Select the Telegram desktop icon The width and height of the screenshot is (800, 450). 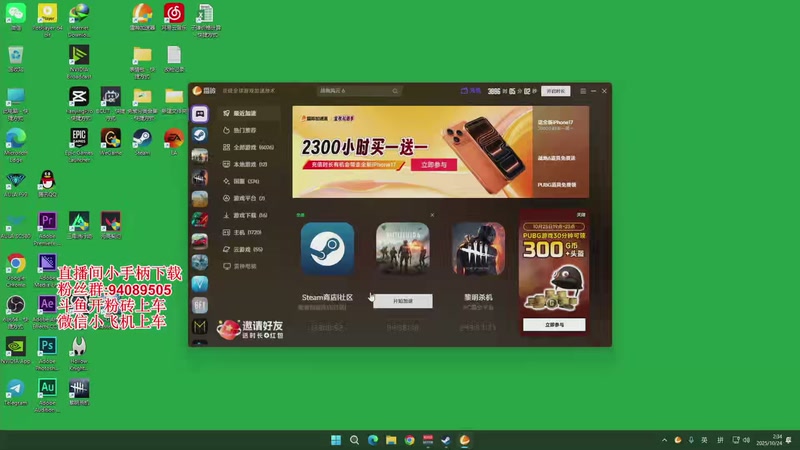pyautogui.click(x=16, y=392)
